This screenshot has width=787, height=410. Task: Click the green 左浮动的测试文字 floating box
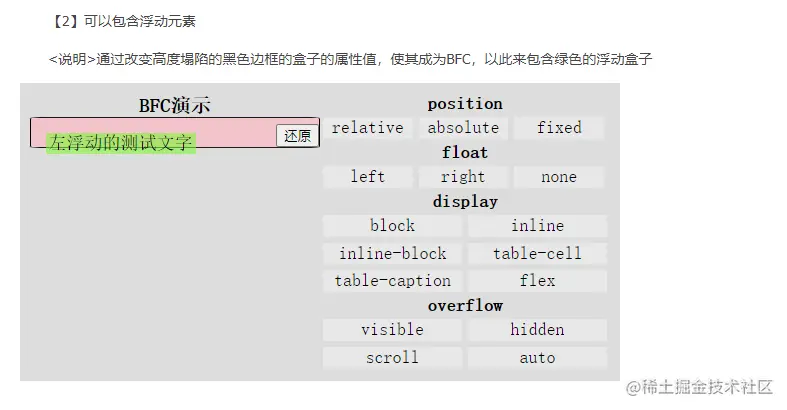[121, 144]
